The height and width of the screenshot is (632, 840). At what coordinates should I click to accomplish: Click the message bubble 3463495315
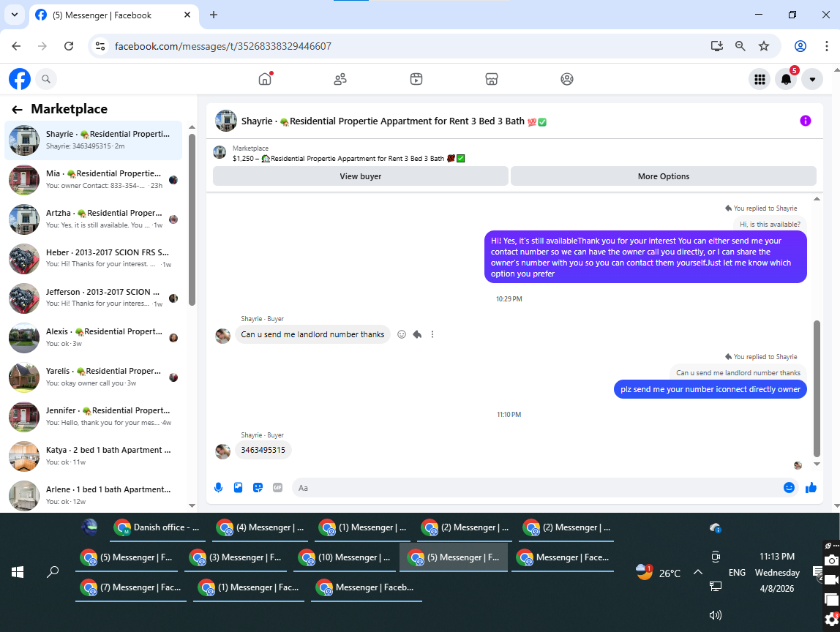(263, 450)
